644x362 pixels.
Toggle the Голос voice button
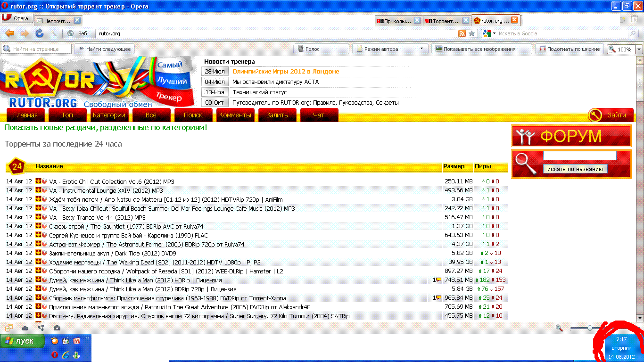click(322, 49)
